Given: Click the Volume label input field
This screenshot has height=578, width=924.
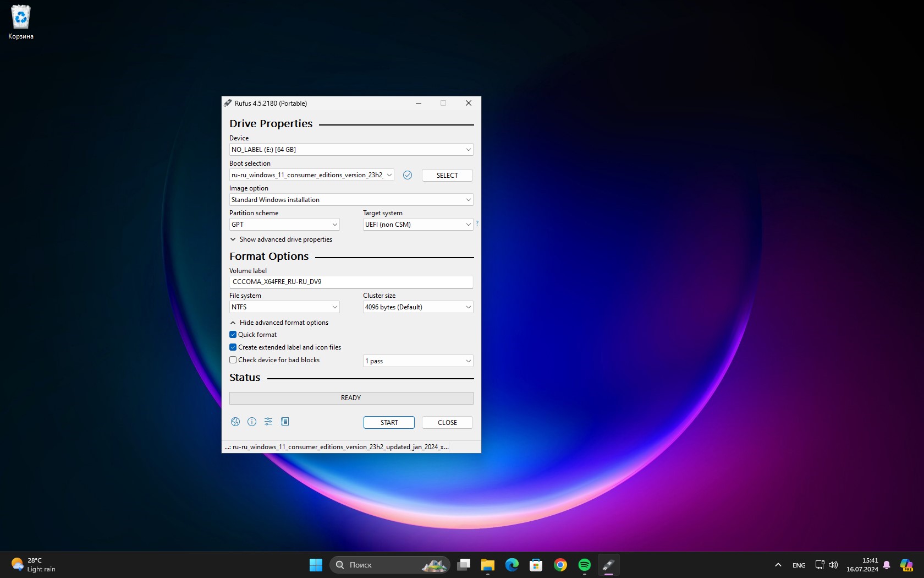Looking at the screenshot, I should (351, 282).
